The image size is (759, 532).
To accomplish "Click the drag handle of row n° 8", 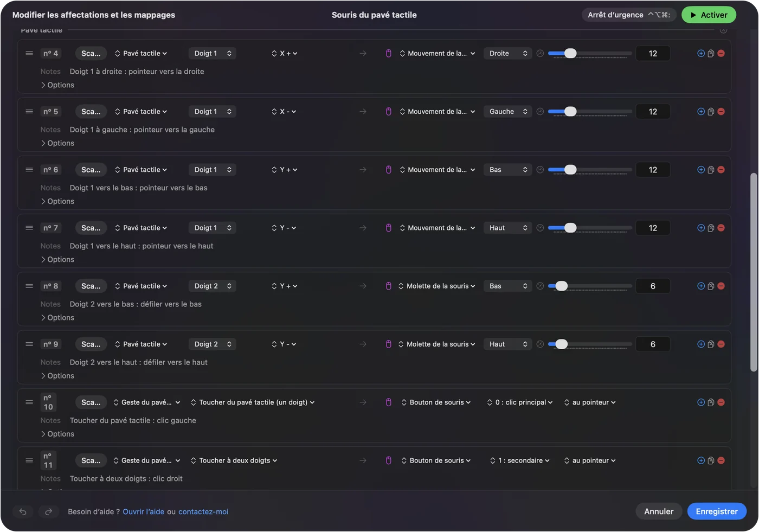I will click(29, 286).
